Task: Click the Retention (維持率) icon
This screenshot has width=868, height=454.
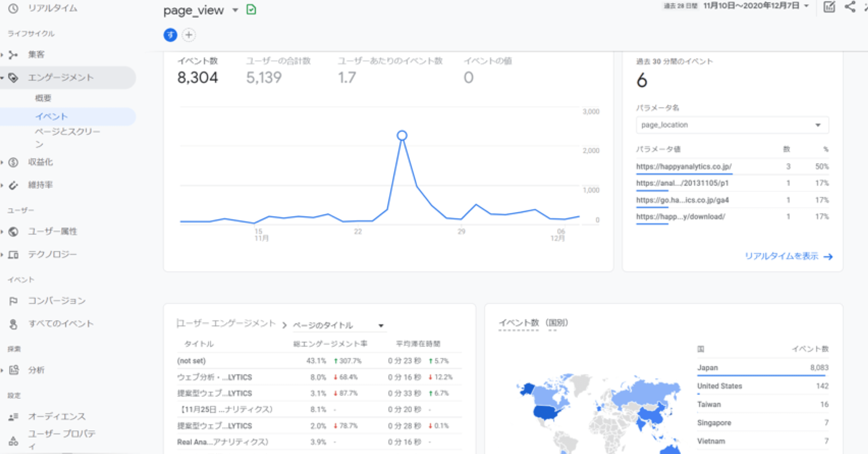Action: click(13, 185)
